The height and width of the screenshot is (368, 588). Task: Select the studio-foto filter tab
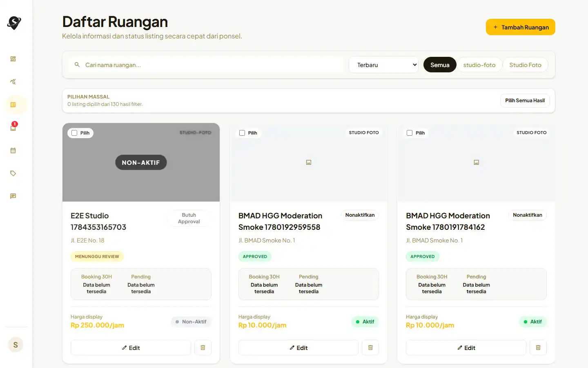479,65
